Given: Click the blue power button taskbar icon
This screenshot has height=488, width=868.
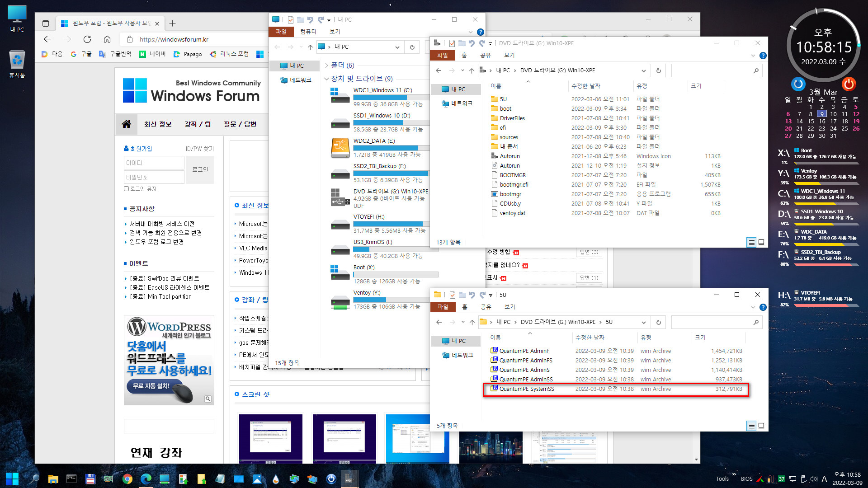Looking at the screenshot, I should point(331,479).
